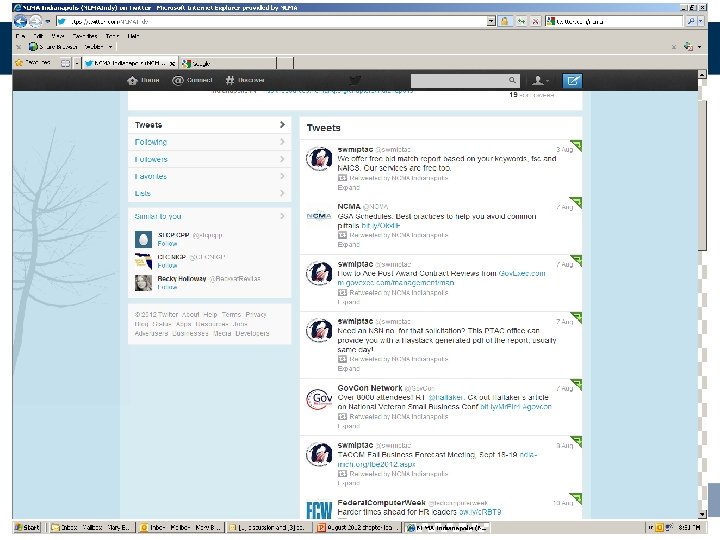Expand the NCMA GSA Schedules tweet
This screenshot has height=540, width=720.
[349, 244]
